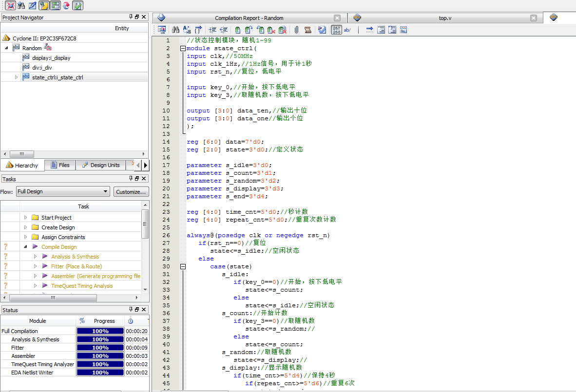This screenshot has width=576, height=392.
Task: Click the Find binoculars icon in editor toolbar
Action: coord(175,30)
